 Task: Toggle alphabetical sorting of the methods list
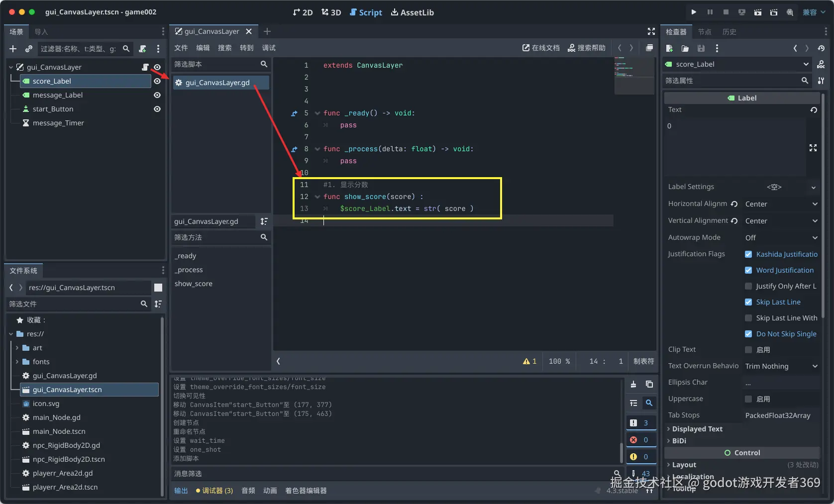point(264,221)
